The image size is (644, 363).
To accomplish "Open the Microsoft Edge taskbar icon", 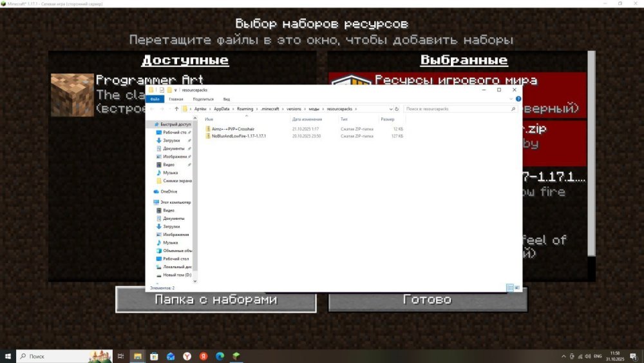I will [220, 356].
